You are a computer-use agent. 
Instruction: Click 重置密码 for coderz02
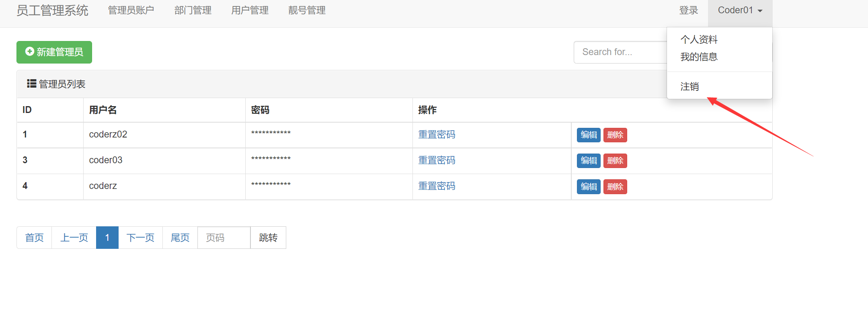[x=437, y=135]
